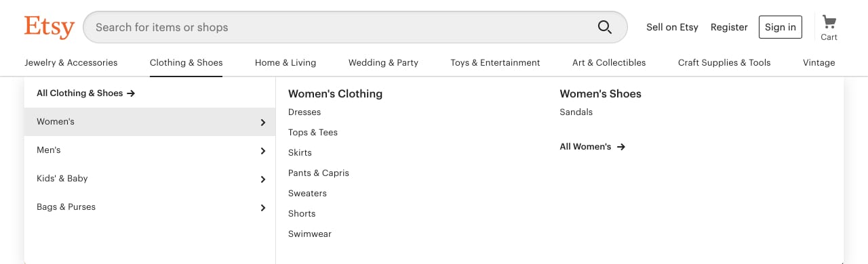Viewport: 868px width, 264px height.
Task: Open the Jewelry & Accessories menu
Action: pos(71,62)
